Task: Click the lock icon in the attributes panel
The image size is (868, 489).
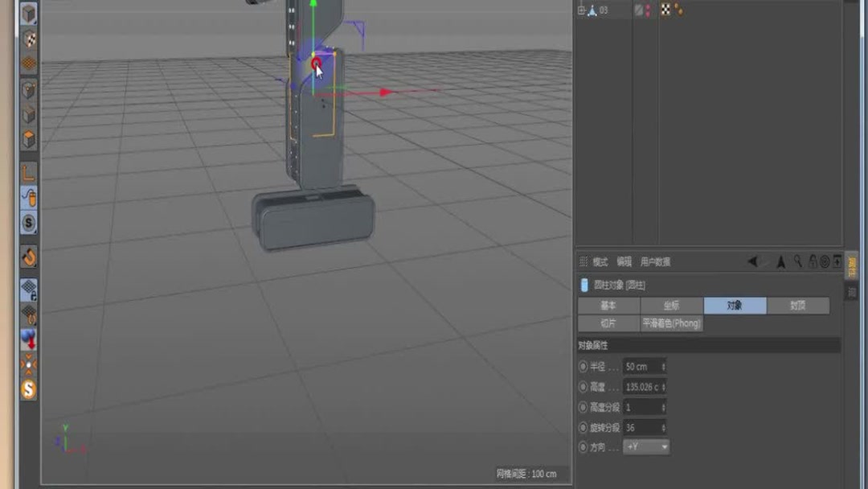Action: [813, 261]
